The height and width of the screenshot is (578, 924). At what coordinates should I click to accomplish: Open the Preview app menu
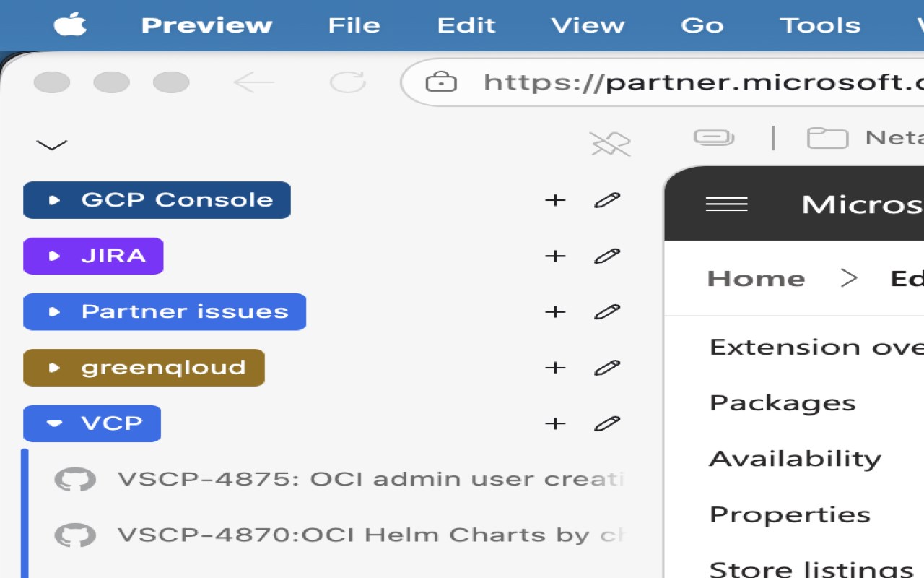[206, 25]
